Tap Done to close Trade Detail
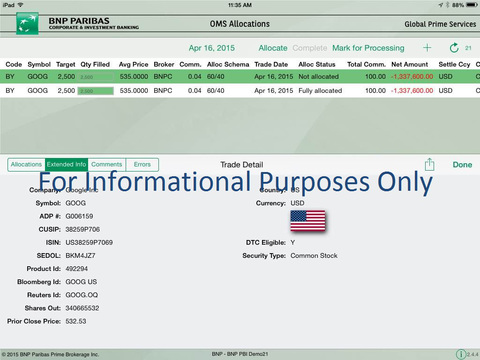The image size is (480, 360). [462, 165]
